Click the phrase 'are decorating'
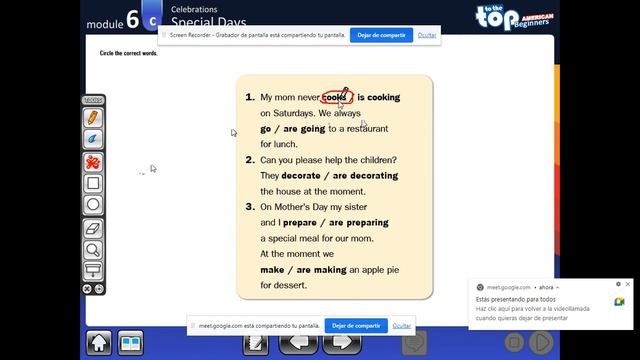The image size is (640, 360). 365,176
